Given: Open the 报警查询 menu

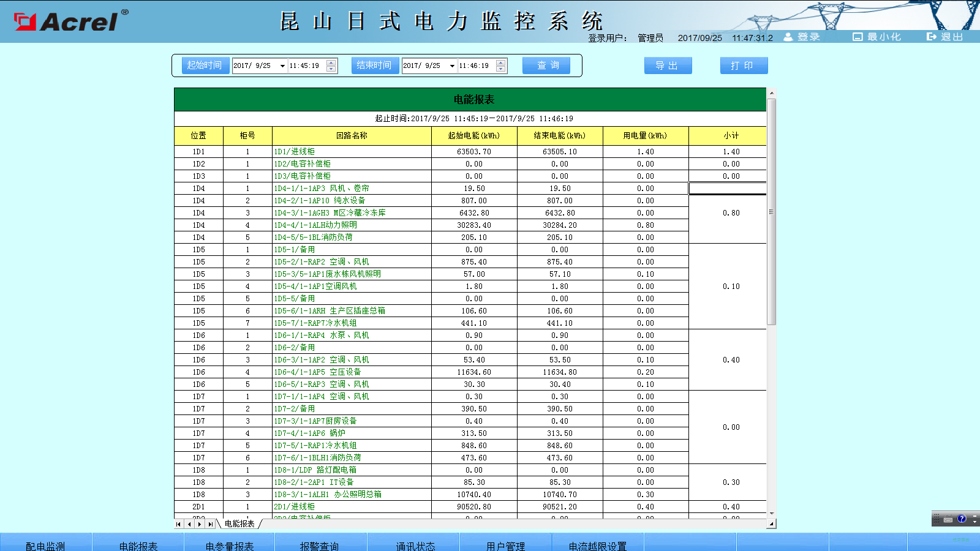Looking at the screenshot, I should pyautogui.click(x=320, y=543).
